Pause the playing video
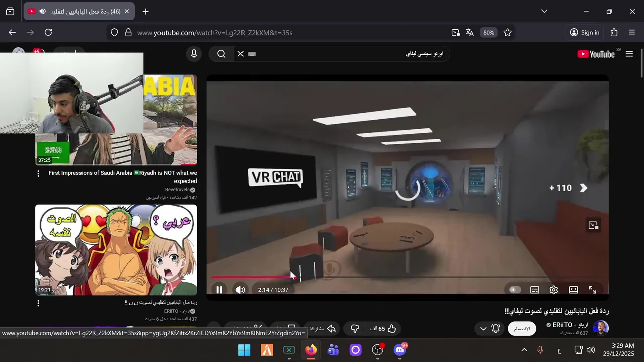Image resolution: width=644 pixels, height=362 pixels. coord(219,290)
